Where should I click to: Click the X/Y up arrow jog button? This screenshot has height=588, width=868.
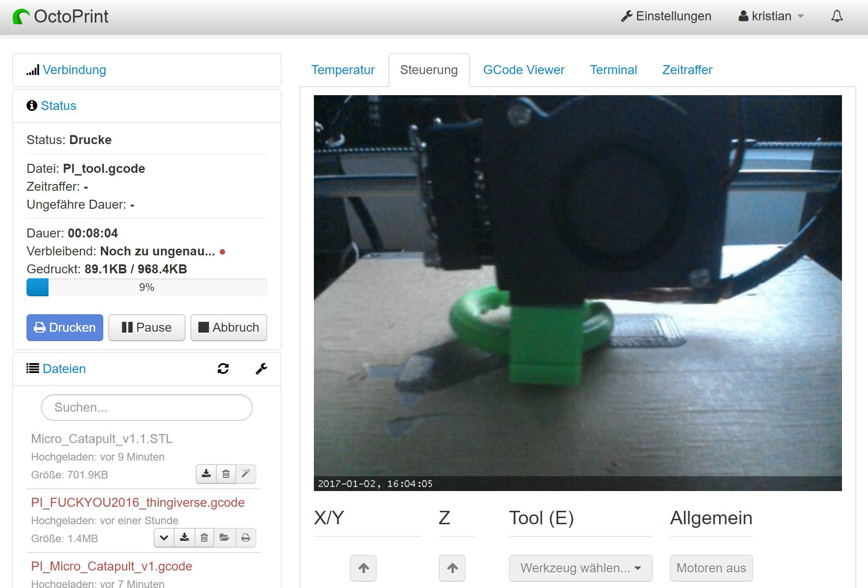click(363, 568)
